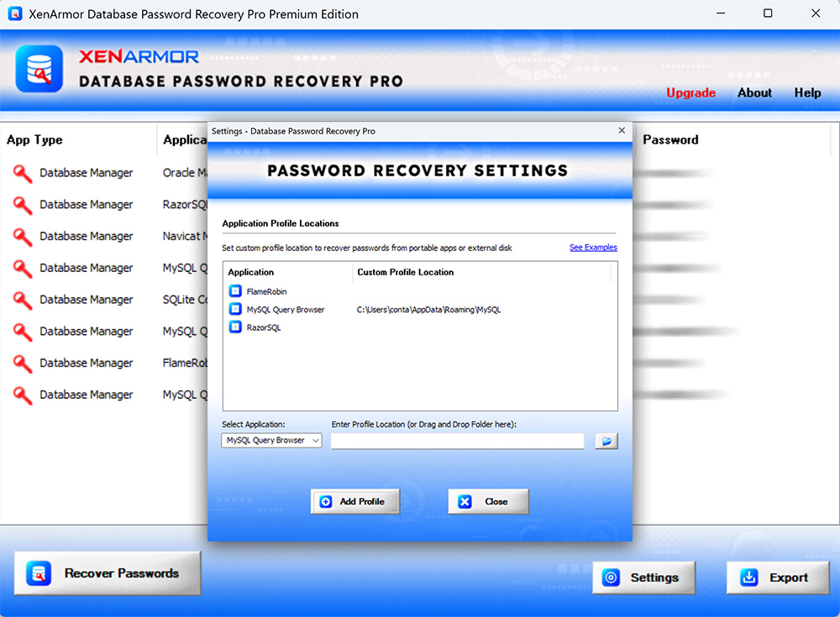
Task: Click the FlameRobin icon in the profile list
Action: [x=235, y=290]
